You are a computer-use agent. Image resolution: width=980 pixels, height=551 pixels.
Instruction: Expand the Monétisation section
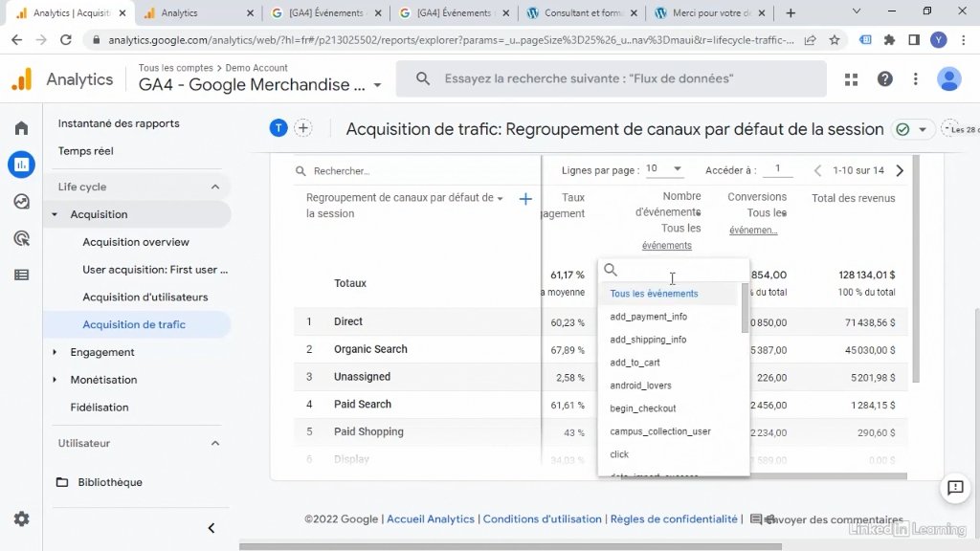(55, 380)
